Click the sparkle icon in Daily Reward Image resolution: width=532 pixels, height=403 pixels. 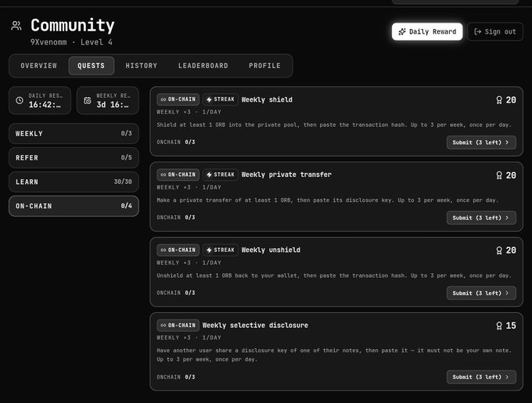[402, 31]
